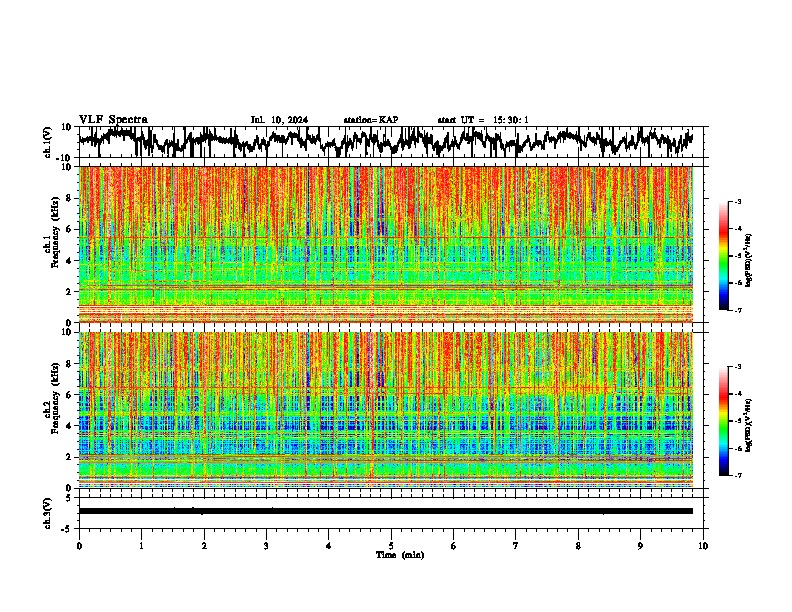
Task: Click the "ch.3(V)" axis label
Action: coord(47,514)
